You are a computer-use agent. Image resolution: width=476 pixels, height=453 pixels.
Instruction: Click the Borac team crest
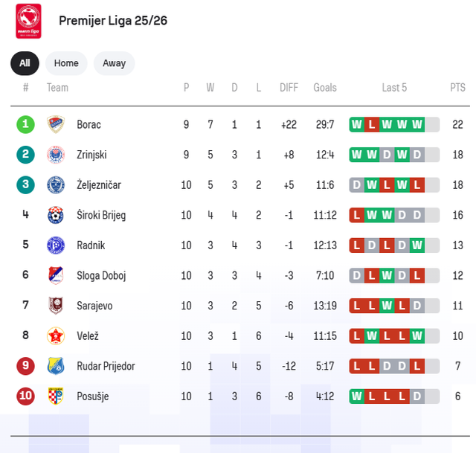click(55, 124)
